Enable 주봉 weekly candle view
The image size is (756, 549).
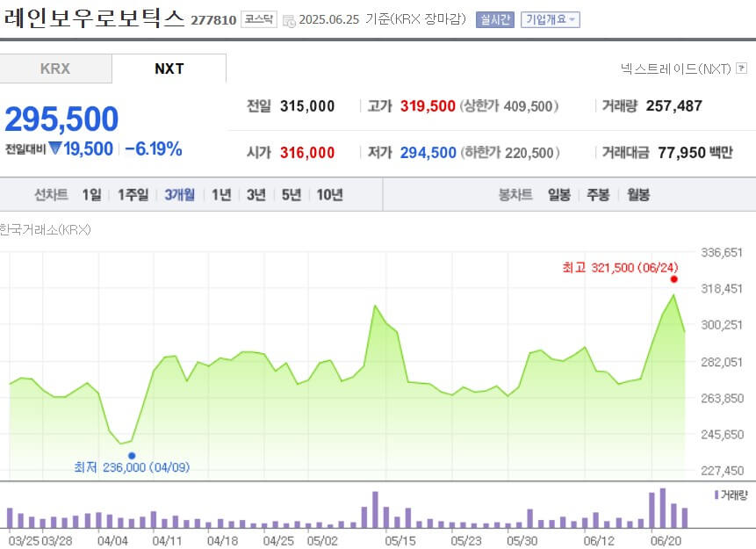point(597,194)
